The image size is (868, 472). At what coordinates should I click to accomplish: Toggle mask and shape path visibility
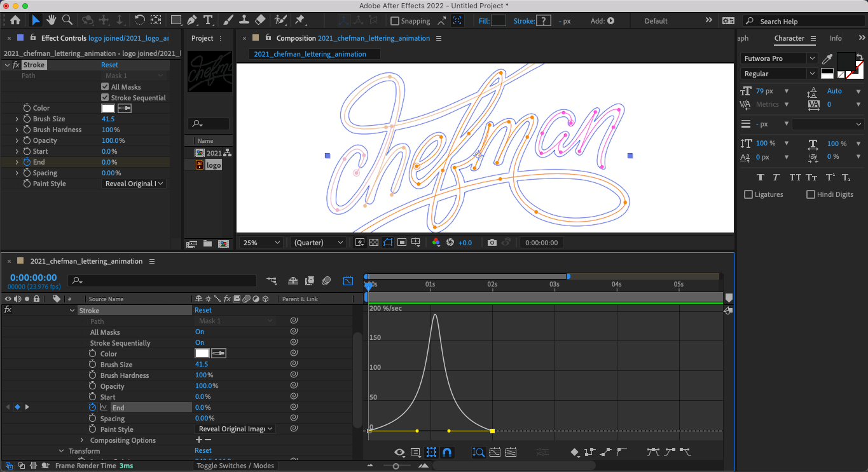387,243
